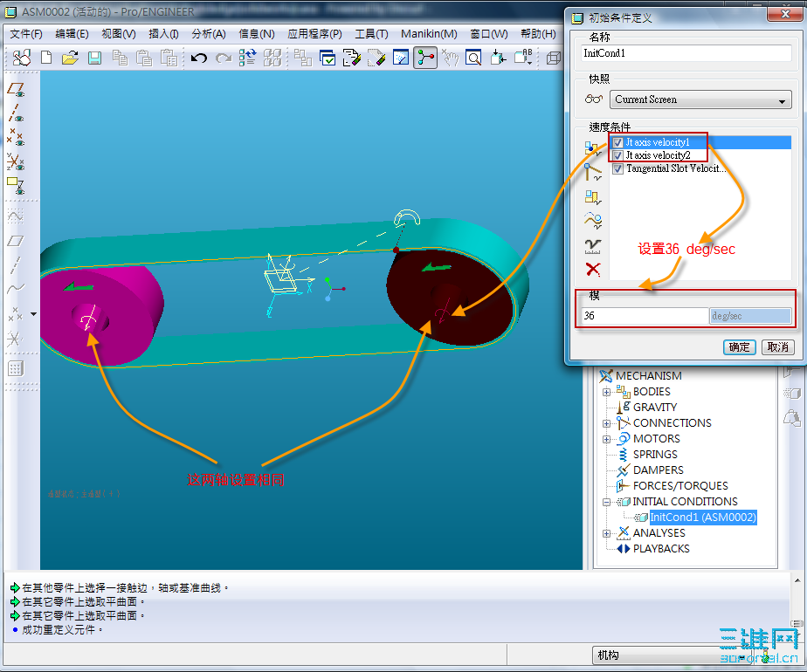Select the SPRINGS tree item
Screen dimensions: 807x672
coord(655,455)
